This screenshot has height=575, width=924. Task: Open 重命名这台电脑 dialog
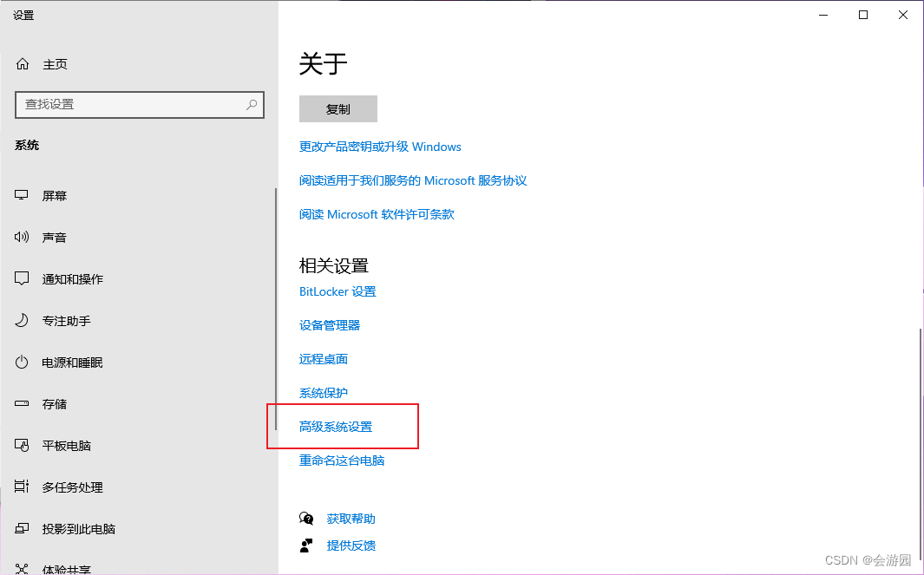click(x=342, y=460)
